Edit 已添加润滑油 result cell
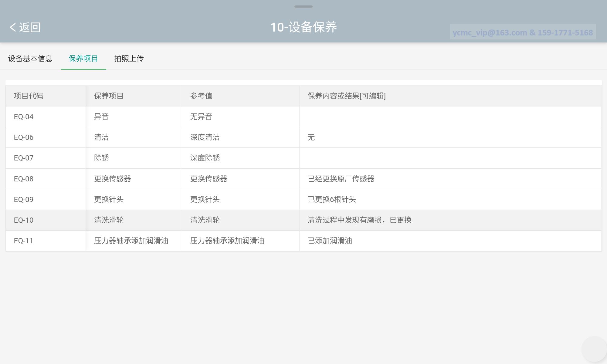607x364 pixels. [x=330, y=241]
